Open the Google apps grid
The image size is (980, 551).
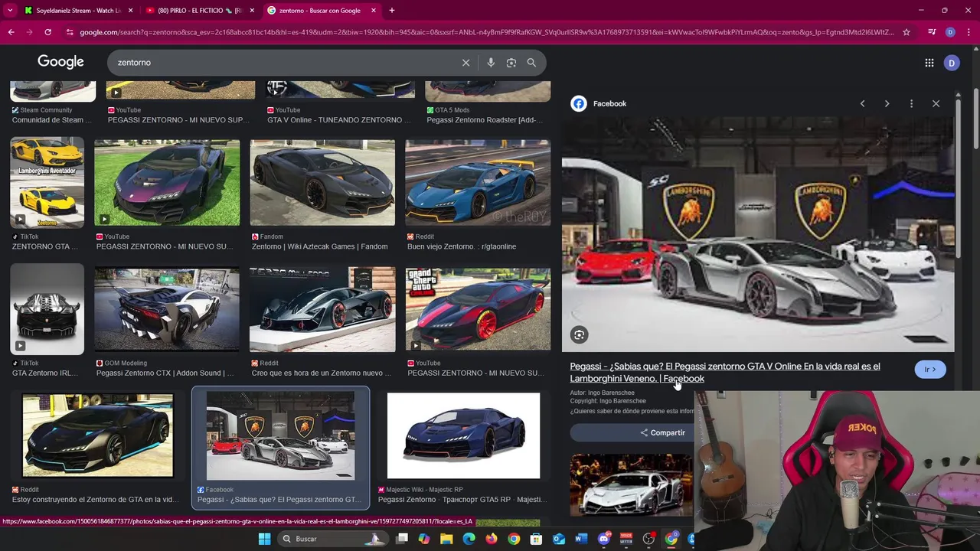tap(929, 63)
